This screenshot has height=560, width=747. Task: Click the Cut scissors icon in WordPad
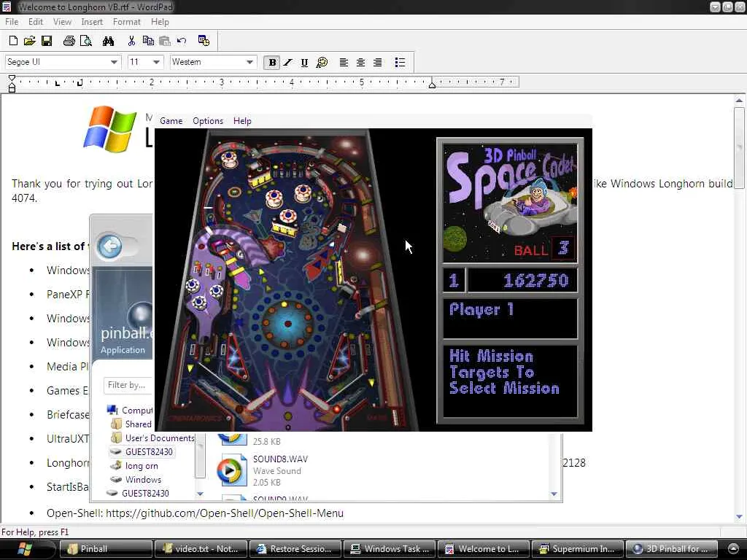coord(131,41)
